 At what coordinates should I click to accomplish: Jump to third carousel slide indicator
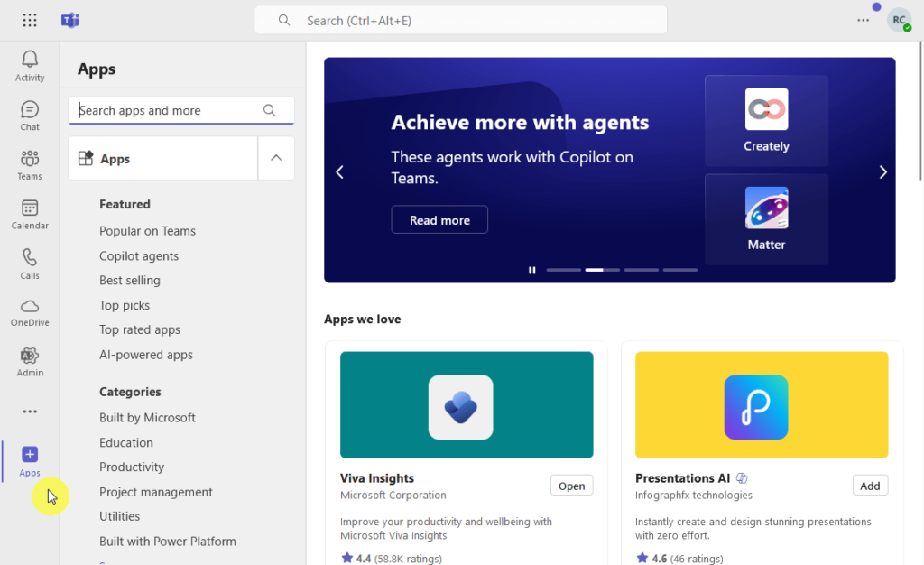pyautogui.click(x=642, y=270)
